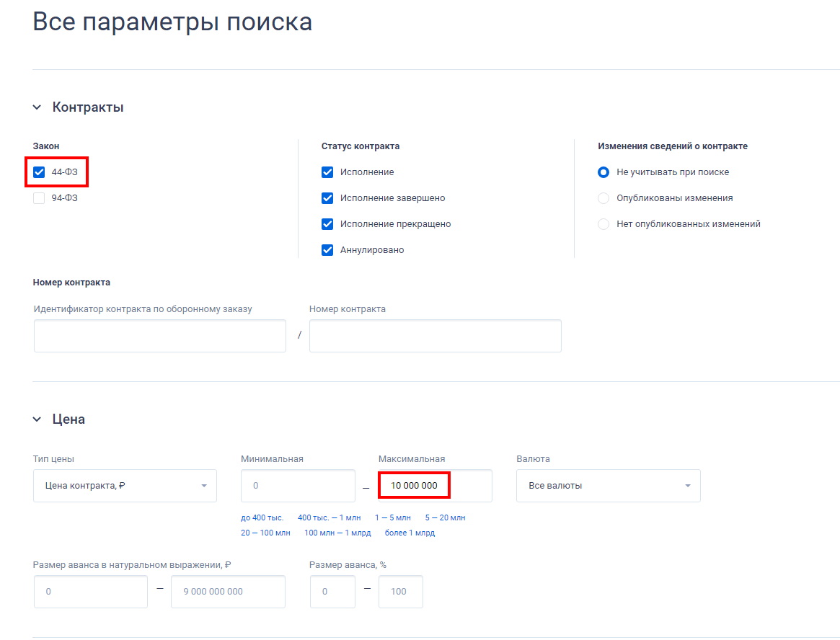Uncheck the «44-ФЗ» law checkbox
The height and width of the screenshot is (640, 840).
(x=39, y=172)
